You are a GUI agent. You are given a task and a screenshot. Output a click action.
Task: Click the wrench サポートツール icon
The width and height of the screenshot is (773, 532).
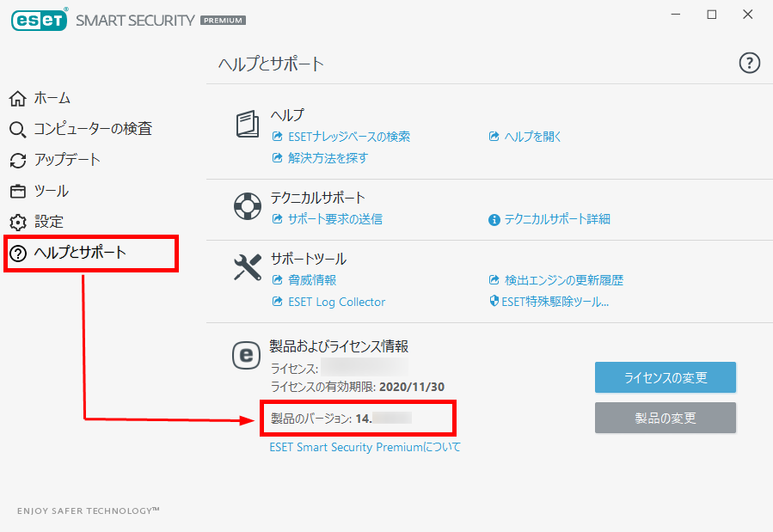pos(248,267)
